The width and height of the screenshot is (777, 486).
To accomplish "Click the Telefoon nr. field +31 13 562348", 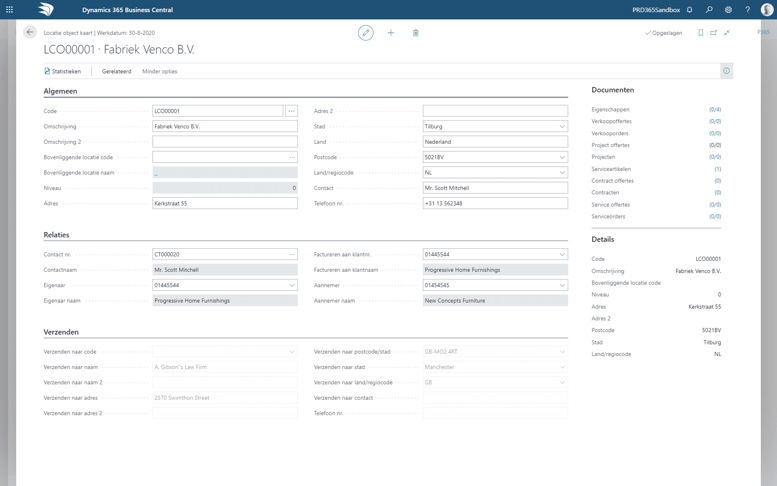I will pos(495,203).
